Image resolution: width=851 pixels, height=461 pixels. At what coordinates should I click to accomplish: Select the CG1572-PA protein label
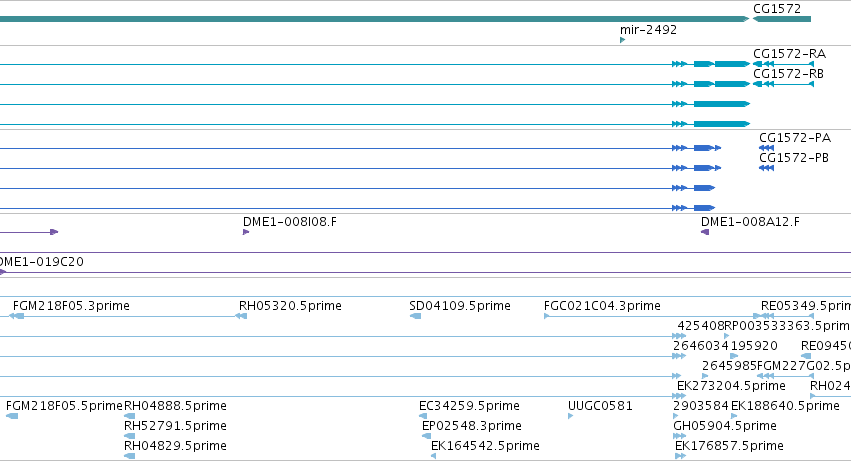tap(795, 138)
